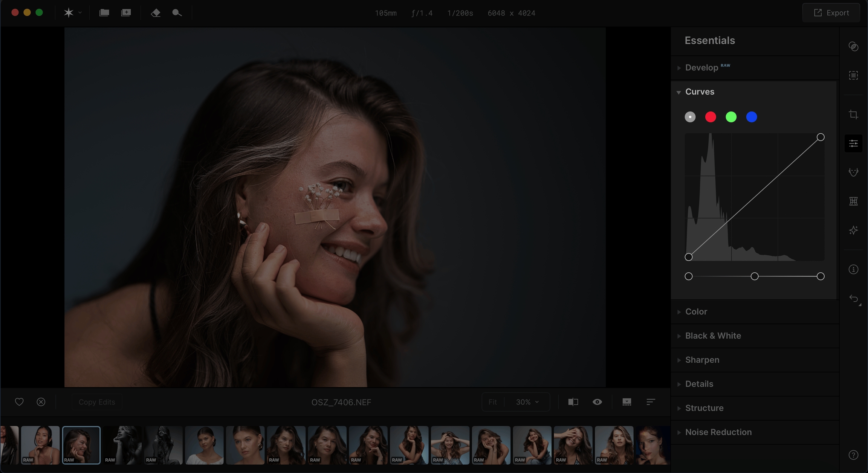Select the blue channel color swatch
Viewport: 868px width, 473px height.
click(x=752, y=117)
